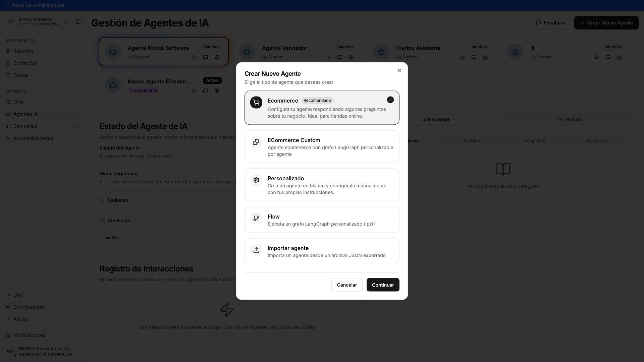Viewport: 644px width, 362px height.
Task: Click the Notificaciones bell icon
Action: (8, 335)
